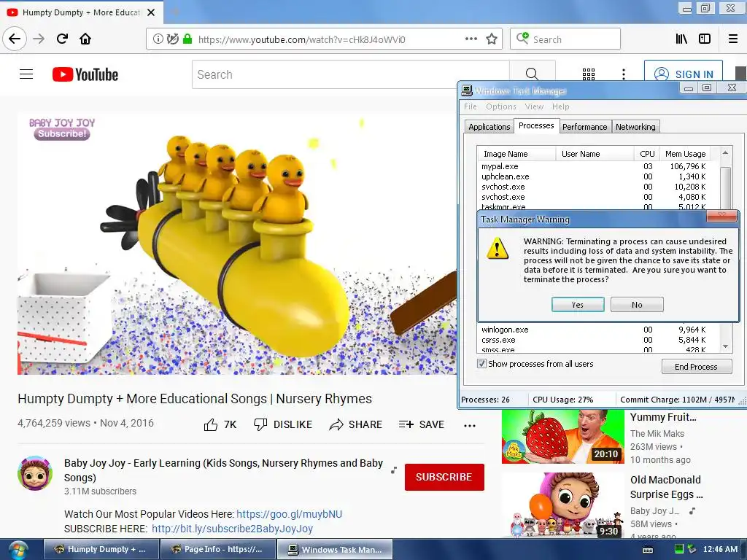Screen dimensions: 747x560
Task: Open the Yummy Fruit video thumbnail
Action: point(562,436)
